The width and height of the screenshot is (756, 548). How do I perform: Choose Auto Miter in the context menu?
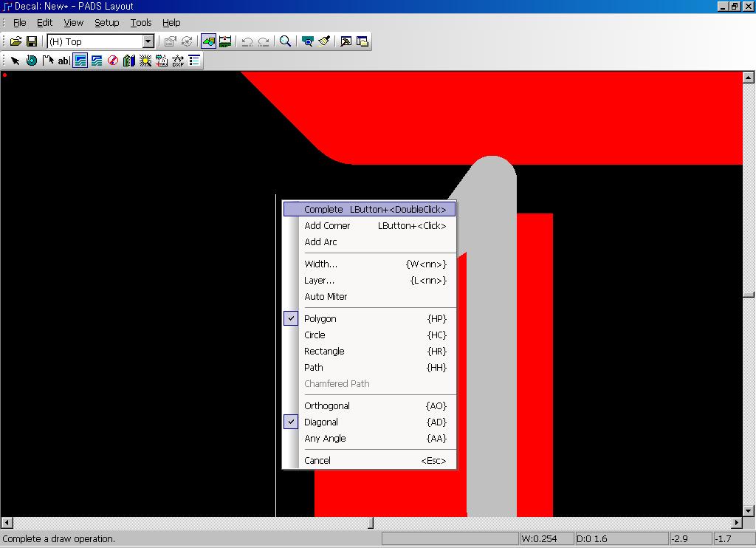(x=369, y=297)
